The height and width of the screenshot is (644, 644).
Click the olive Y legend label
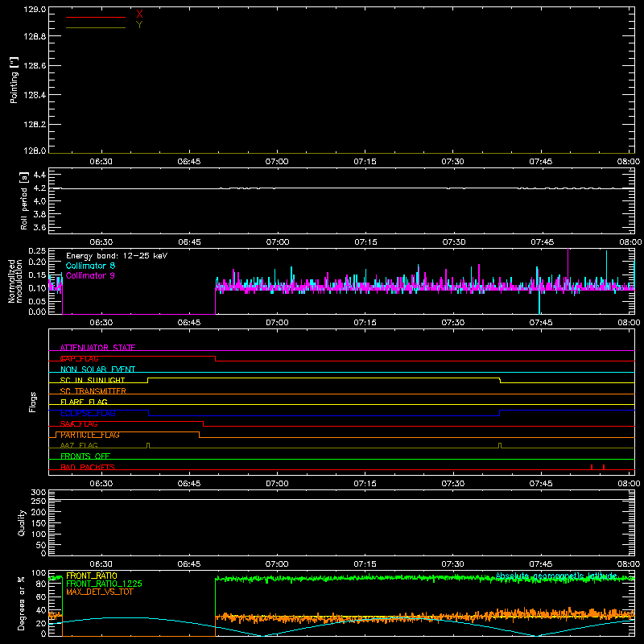click(x=139, y=25)
